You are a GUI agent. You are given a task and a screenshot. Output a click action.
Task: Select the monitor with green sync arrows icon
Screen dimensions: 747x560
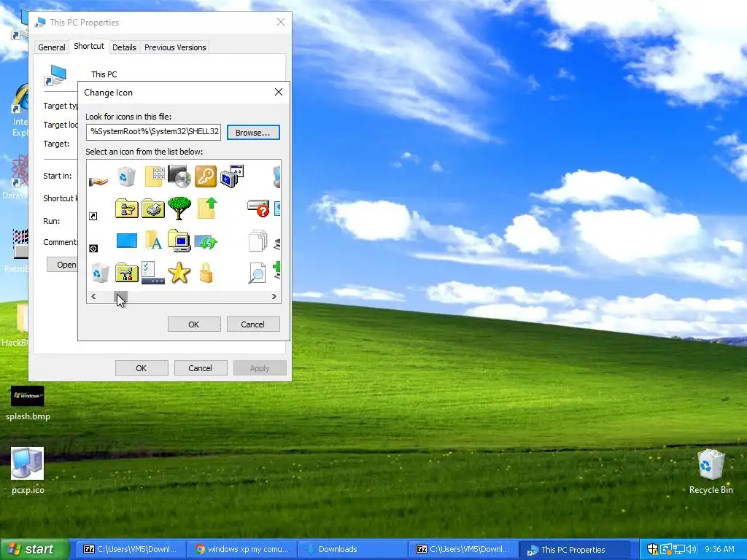(205, 241)
